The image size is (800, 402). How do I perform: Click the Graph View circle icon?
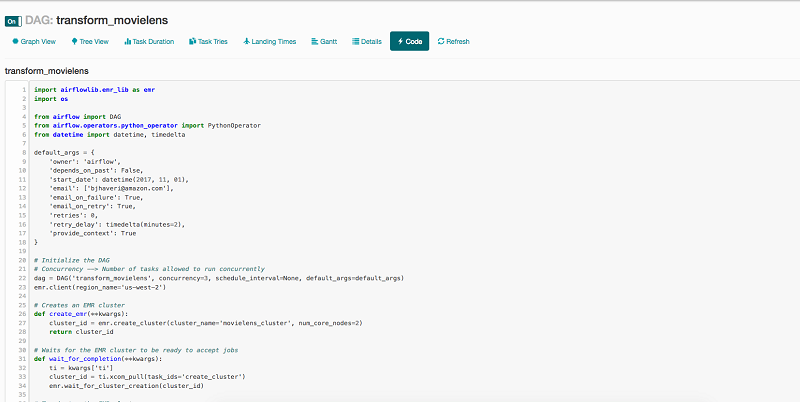[x=15, y=41]
